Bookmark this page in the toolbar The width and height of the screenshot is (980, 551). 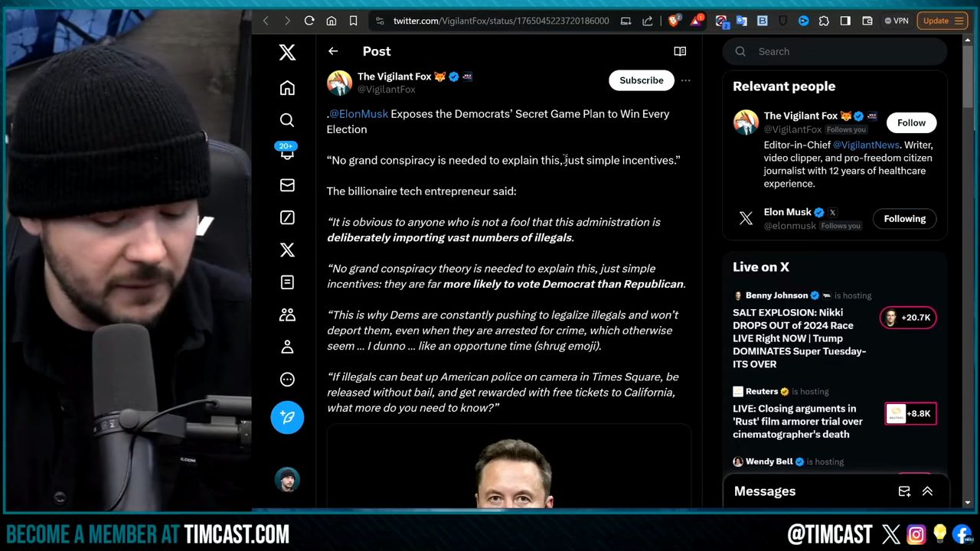[x=353, y=21]
